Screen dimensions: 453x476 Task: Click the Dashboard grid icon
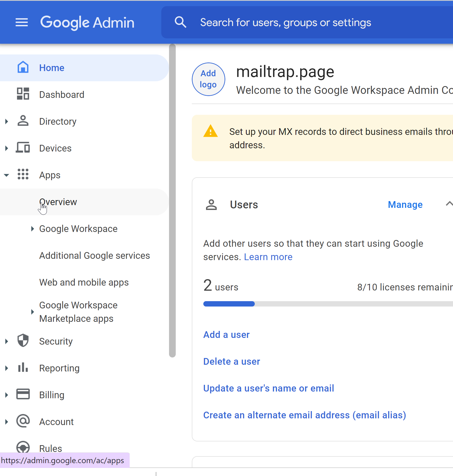pos(23,94)
